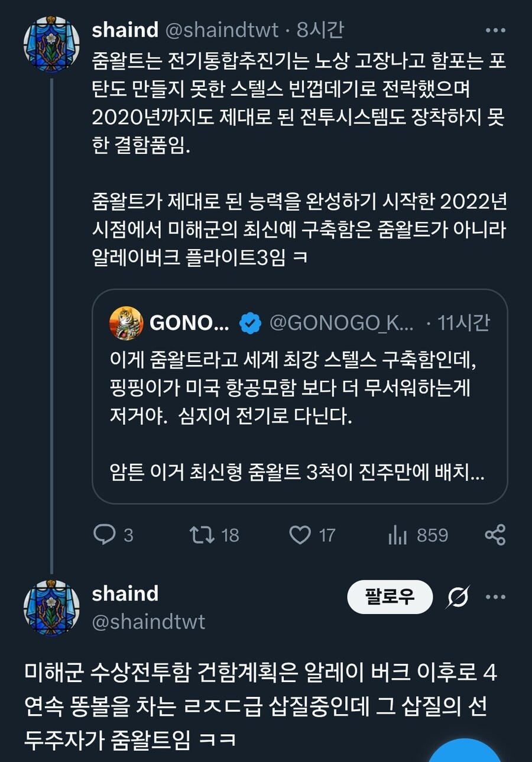Open the @GONOGO_K handle in quoted tweet
The width and height of the screenshot is (532, 762).
click(342, 323)
